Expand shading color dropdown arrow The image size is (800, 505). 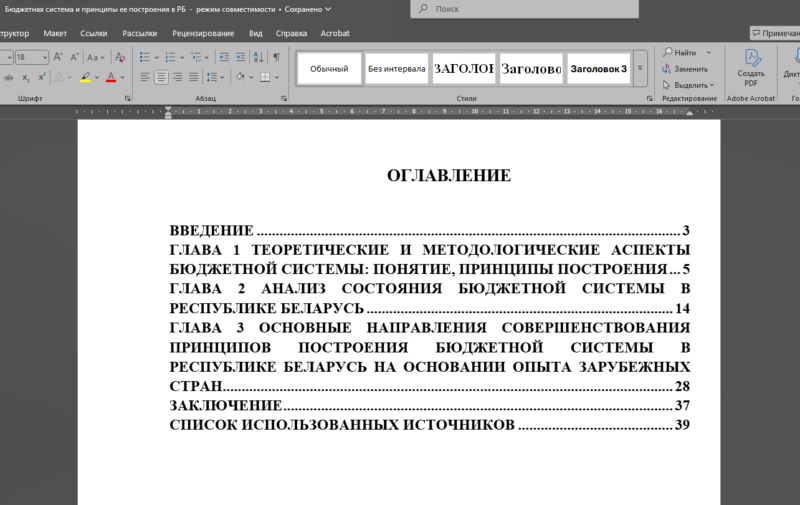point(251,78)
